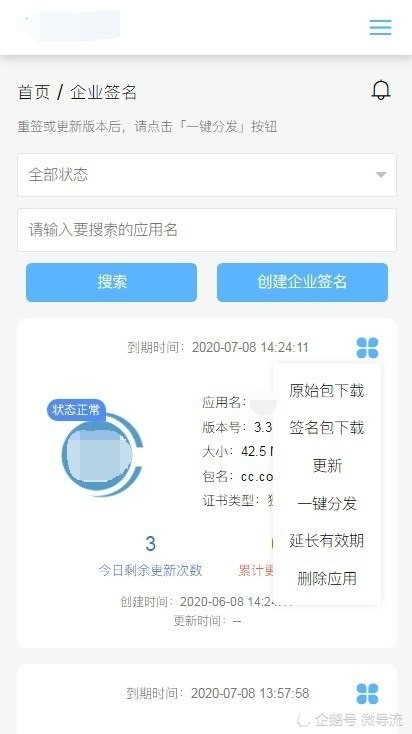
Task: Focus the app name search input field
Action: coord(207,230)
